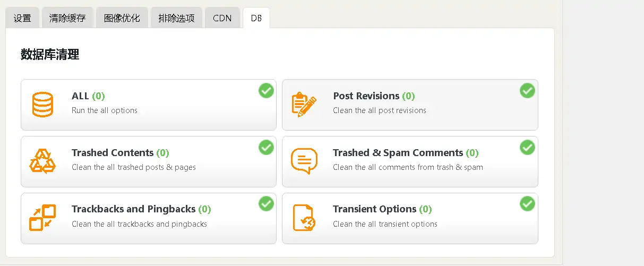Screen dimensions: 644x266
Task: Click the Transient Options document clock icon
Action: 304,218
